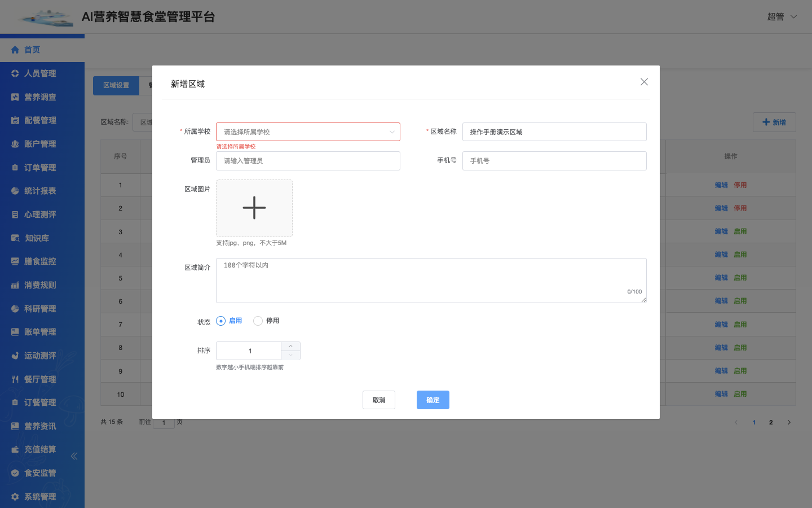Click the 共 15 条 total count text
Viewport: 812px width, 508px height.
pos(112,422)
